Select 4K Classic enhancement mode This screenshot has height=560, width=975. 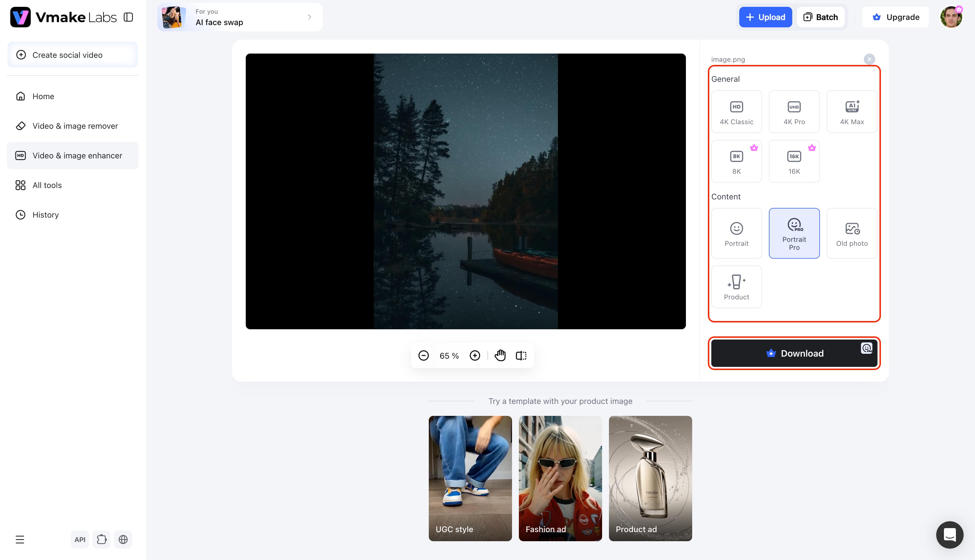tap(736, 112)
